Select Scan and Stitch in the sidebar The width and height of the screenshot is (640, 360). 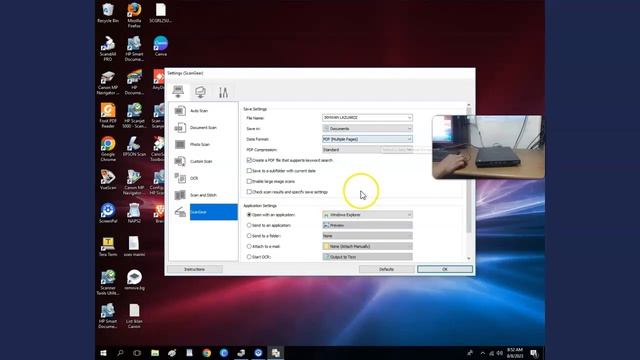203,195
